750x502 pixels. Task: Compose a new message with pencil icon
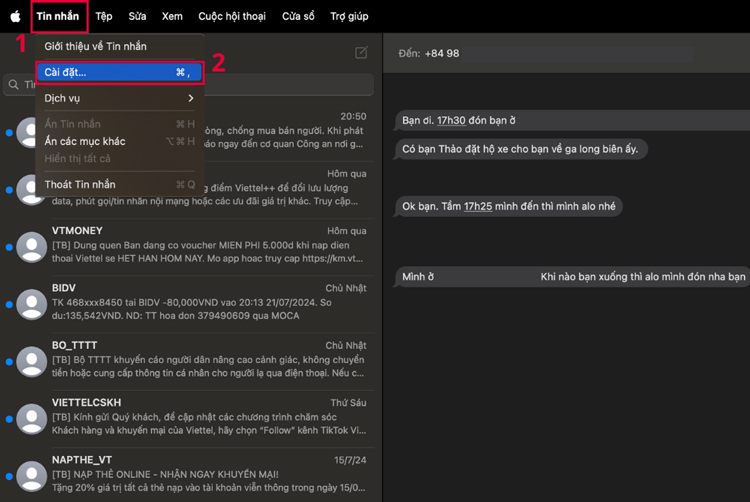pos(361,52)
